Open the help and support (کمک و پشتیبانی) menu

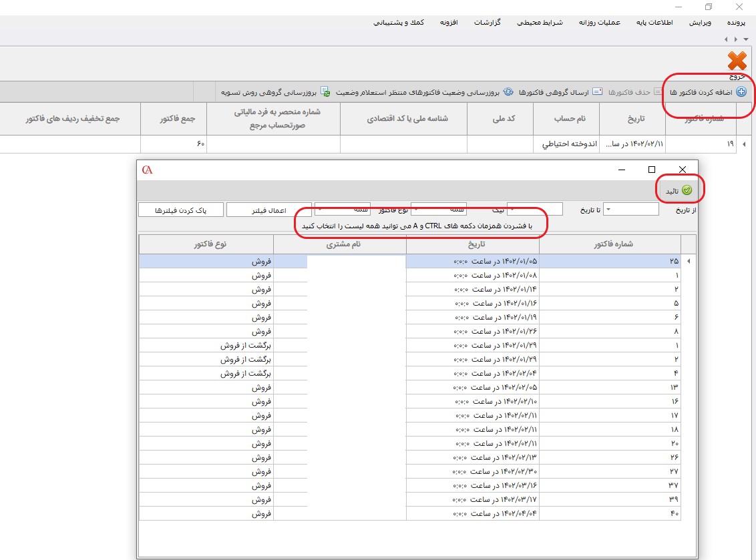[x=399, y=23]
